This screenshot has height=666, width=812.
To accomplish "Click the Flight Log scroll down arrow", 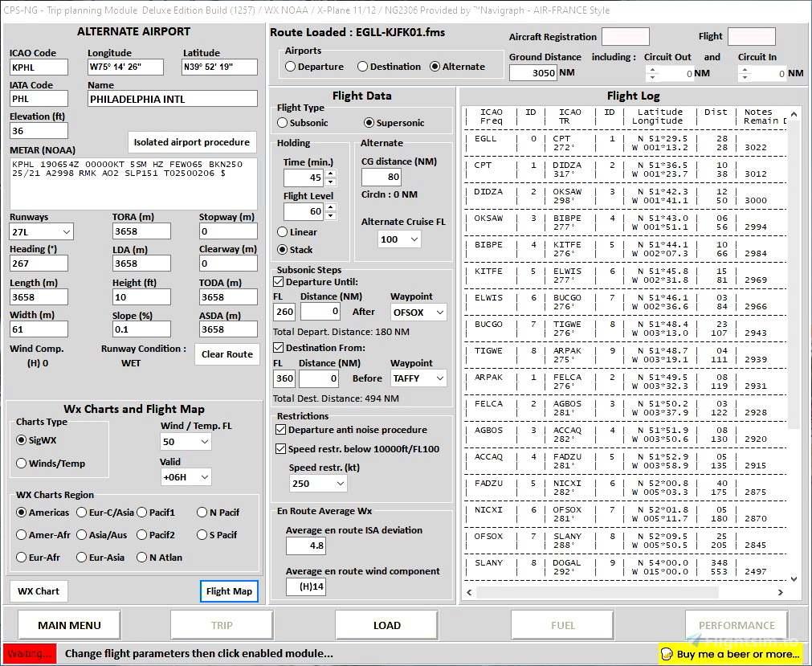I will (x=794, y=579).
